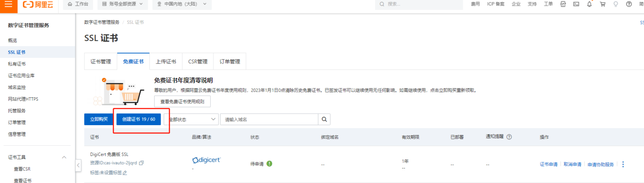Open the 全部状态 status filter dropdown
This screenshot has height=183, width=644.
pyautogui.click(x=191, y=119)
